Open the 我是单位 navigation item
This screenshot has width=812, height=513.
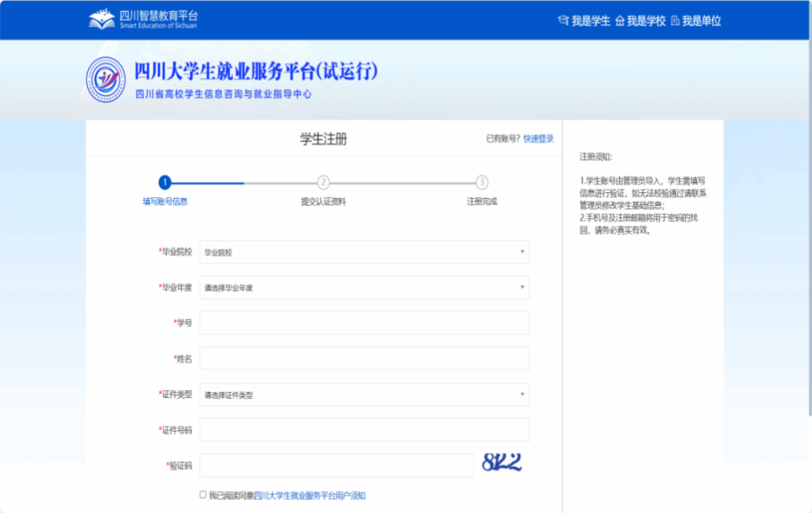pos(701,20)
